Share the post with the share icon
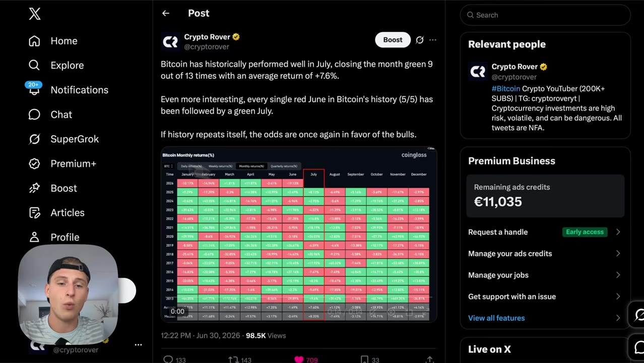 point(430,359)
